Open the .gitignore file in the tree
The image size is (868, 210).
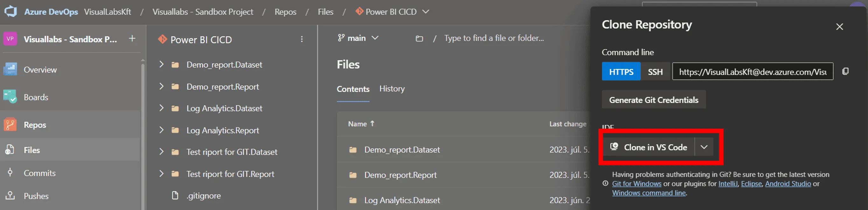click(204, 196)
